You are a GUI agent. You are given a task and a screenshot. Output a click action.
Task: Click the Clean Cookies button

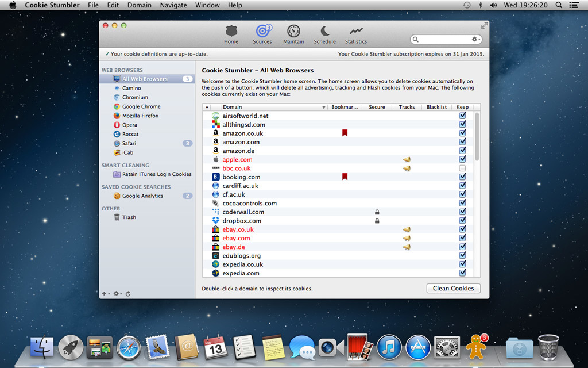pyautogui.click(x=454, y=289)
